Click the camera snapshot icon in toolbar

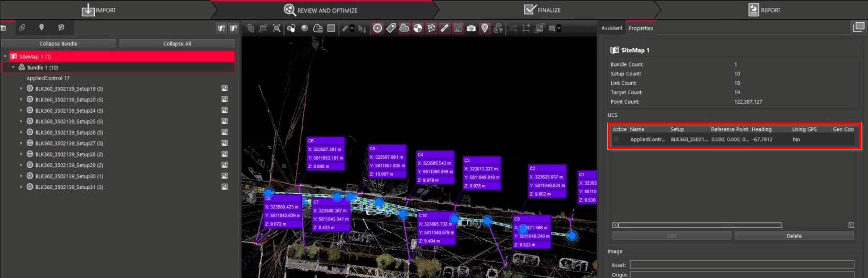[471, 28]
